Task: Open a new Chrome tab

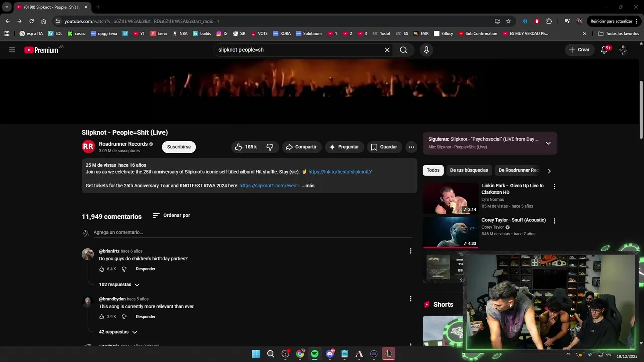Action: pyautogui.click(x=98, y=7)
